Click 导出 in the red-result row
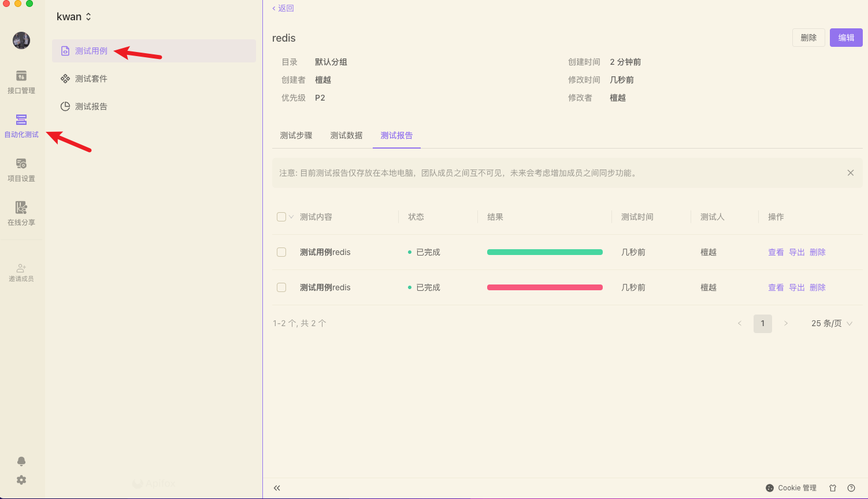The height and width of the screenshot is (499, 868). point(796,287)
